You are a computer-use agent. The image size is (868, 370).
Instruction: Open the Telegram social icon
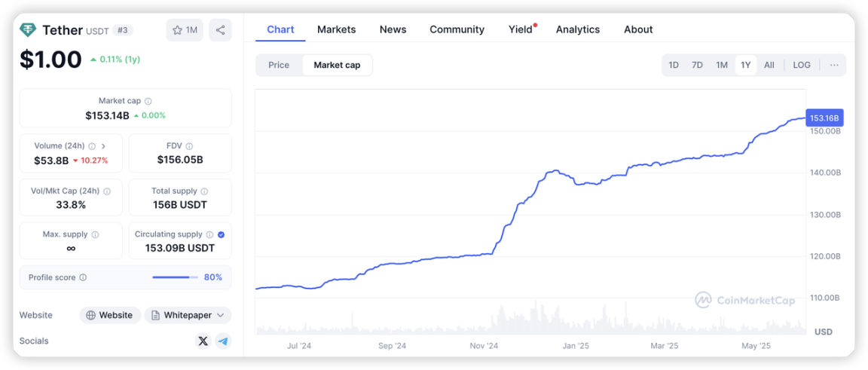223,341
